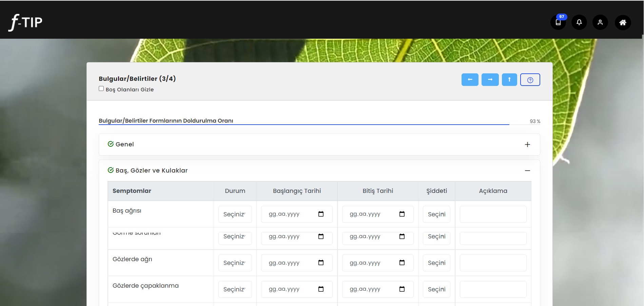Open Şiddeti dropdown for Baş ağrısı
Viewport: 644px width, 306px height.
click(x=436, y=214)
